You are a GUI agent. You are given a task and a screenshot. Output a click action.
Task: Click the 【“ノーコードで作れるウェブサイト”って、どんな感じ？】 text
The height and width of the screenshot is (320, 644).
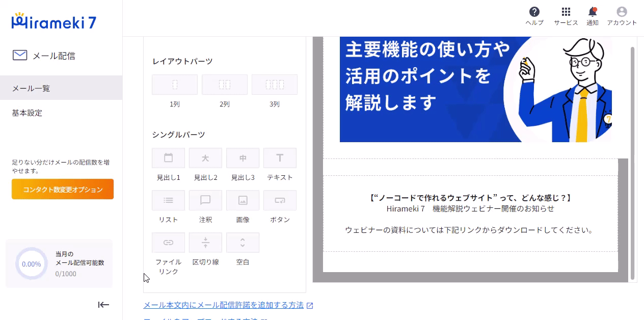pyautogui.click(x=470, y=198)
